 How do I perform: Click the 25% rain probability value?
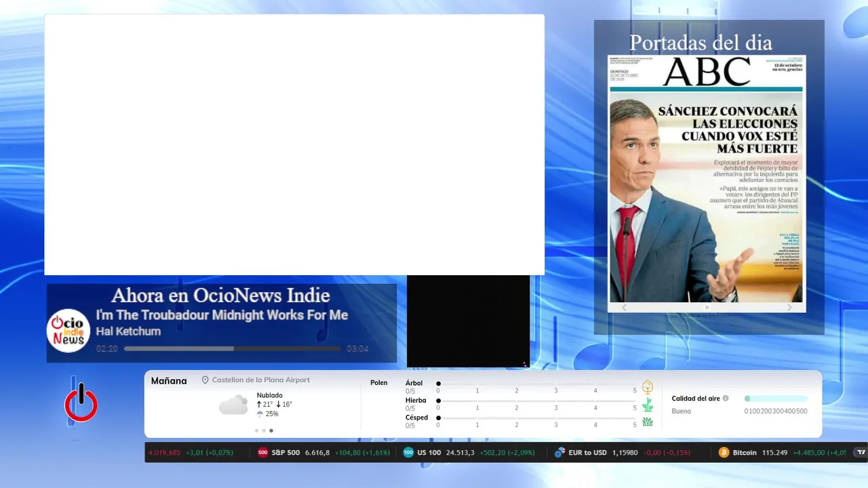tap(272, 414)
